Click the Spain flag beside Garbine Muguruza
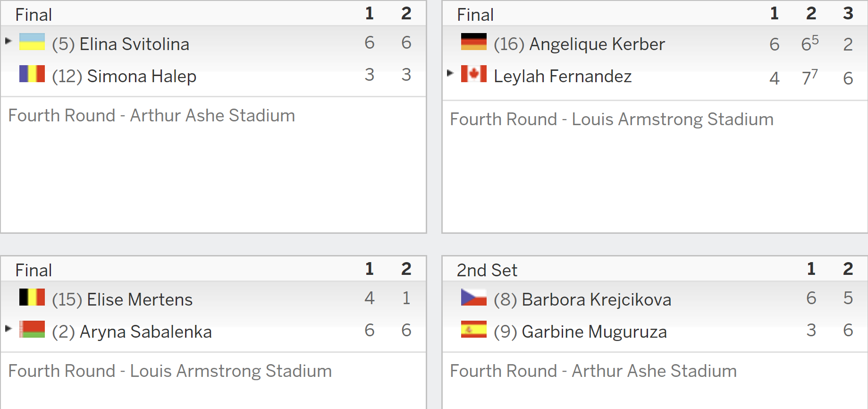This screenshot has width=868, height=409. [474, 329]
